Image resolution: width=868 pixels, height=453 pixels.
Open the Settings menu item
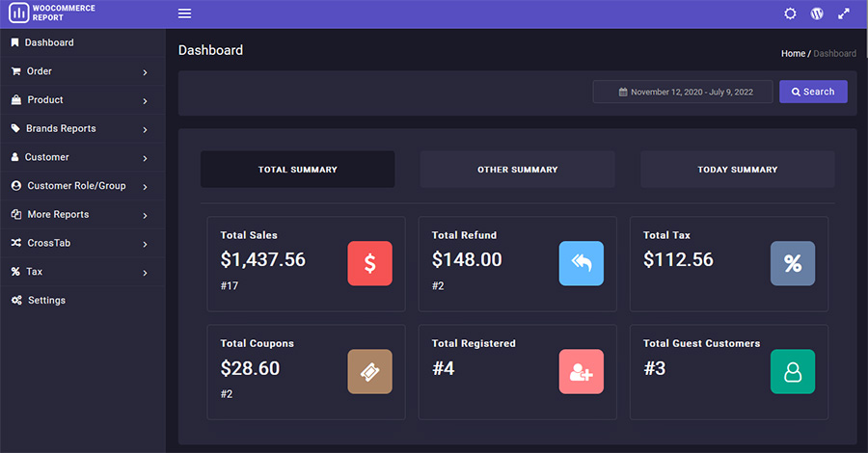[x=83, y=301]
